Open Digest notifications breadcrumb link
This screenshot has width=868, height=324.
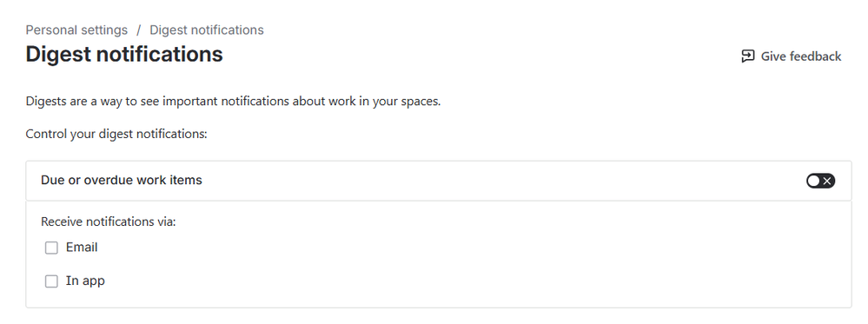tap(207, 30)
